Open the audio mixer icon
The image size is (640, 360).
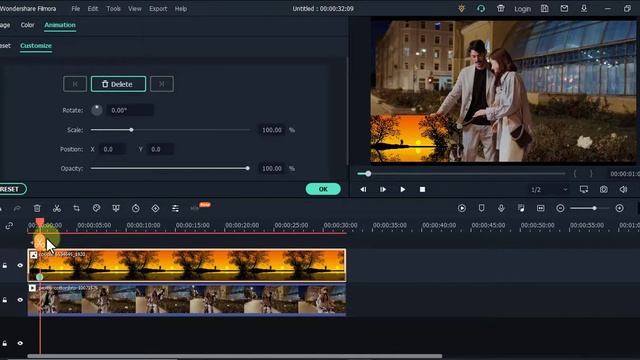(x=521, y=208)
